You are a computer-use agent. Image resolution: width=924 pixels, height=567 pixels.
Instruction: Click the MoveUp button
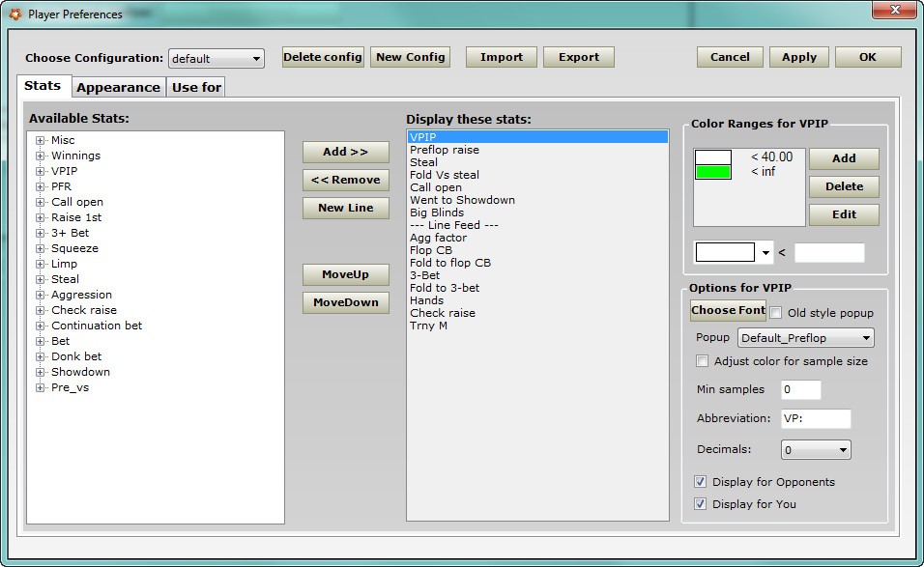tap(346, 274)
